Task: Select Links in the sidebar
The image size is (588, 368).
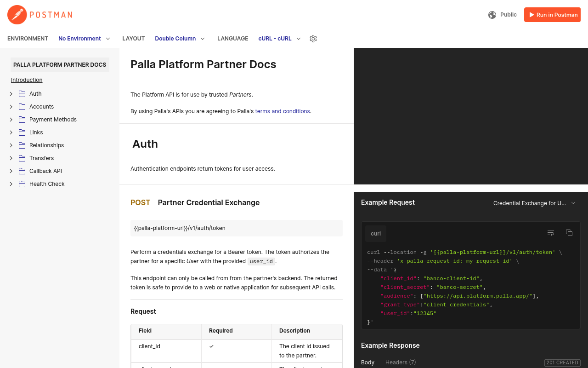Action: point(36,132)
